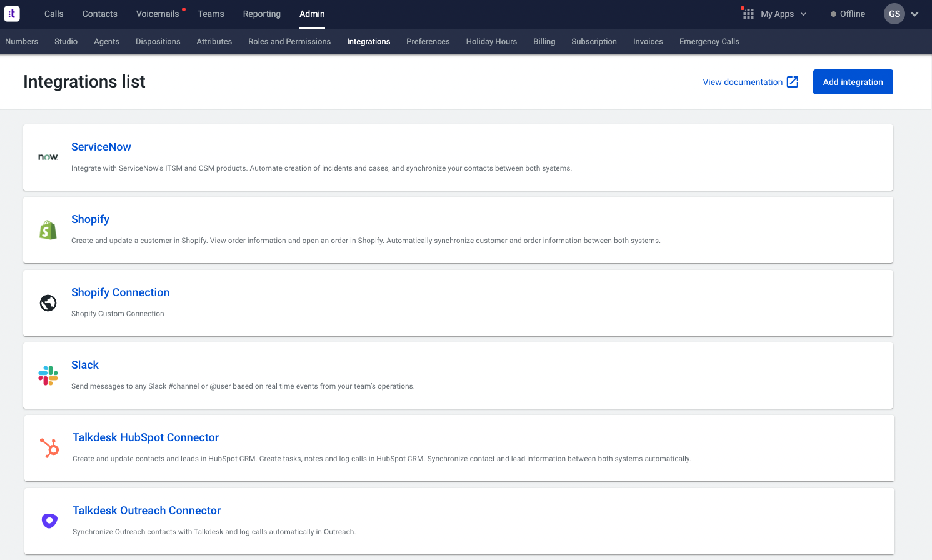Click the Integrations list heading
Image resolution: width=932 pixels, height=560 pixels.
coord(84,82)
